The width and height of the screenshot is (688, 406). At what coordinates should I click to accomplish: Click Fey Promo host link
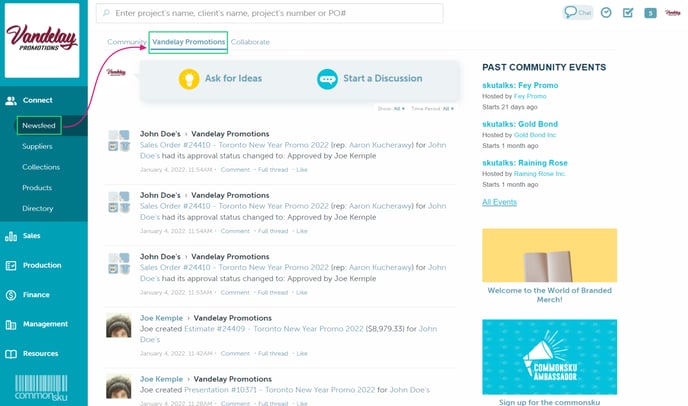[x=530, y=96]
